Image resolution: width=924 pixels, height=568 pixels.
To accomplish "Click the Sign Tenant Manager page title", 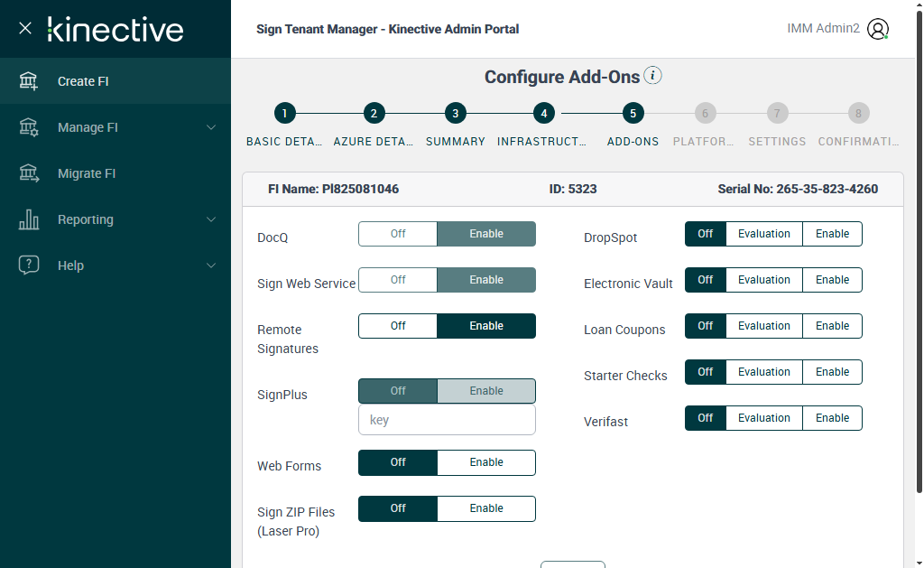I will [x=388, y=29].
